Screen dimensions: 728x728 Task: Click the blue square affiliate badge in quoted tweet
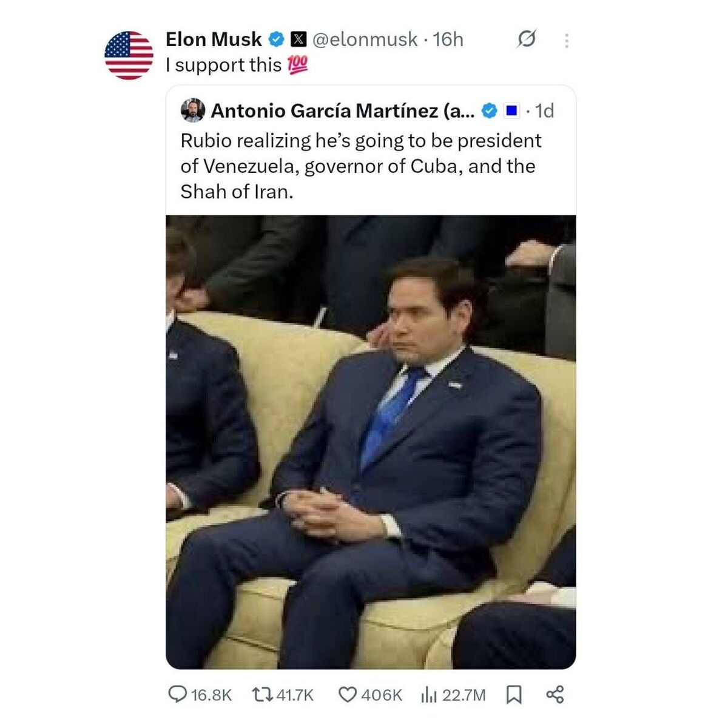[x=513, y=110]
